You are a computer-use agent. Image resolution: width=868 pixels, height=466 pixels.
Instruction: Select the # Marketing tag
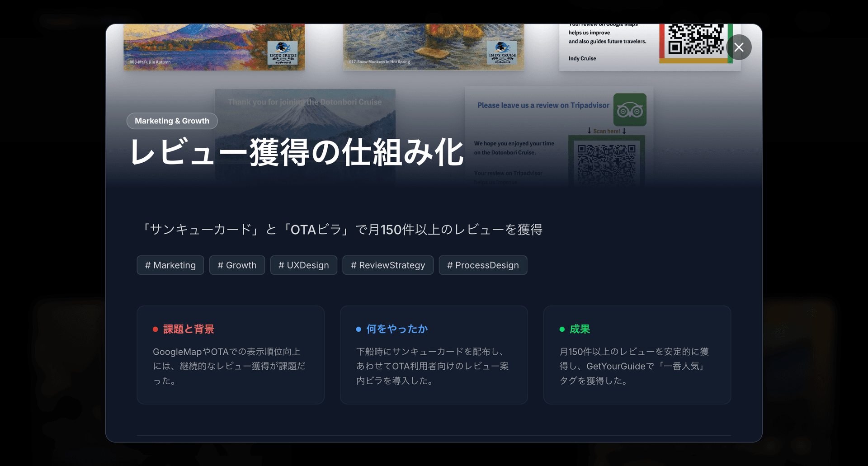click(170, 265)
